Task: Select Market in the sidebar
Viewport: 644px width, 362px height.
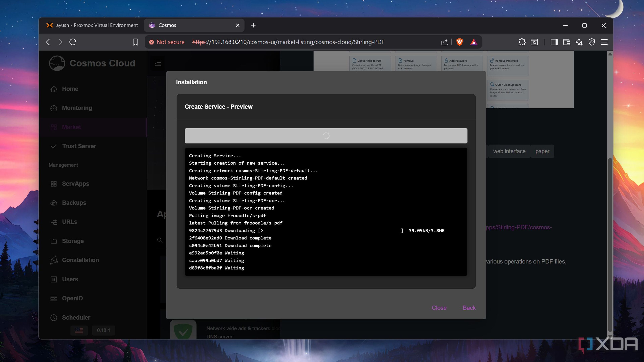Action: coord(93,127)
